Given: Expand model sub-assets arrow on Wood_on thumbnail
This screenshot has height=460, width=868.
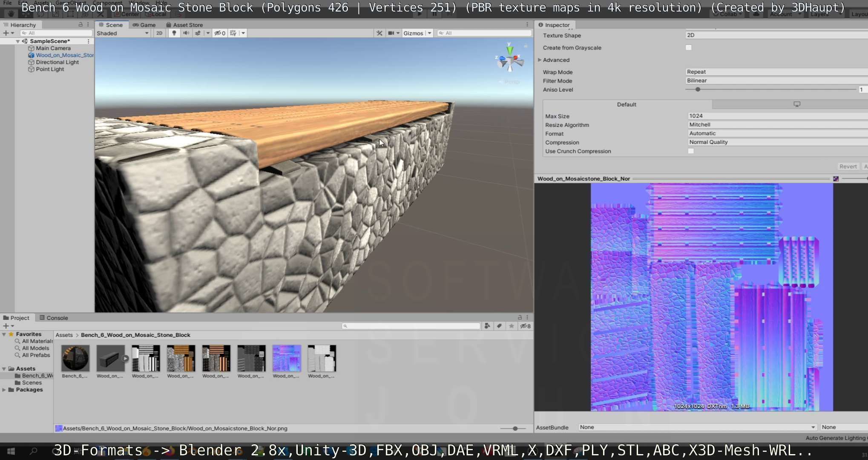Looking at the screenshot, I should tap(125, 358).
